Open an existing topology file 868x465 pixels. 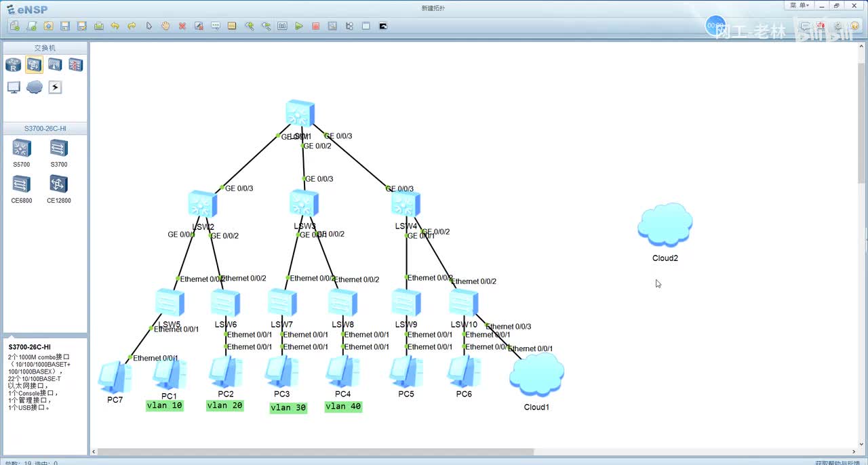[x=49, y=26]
